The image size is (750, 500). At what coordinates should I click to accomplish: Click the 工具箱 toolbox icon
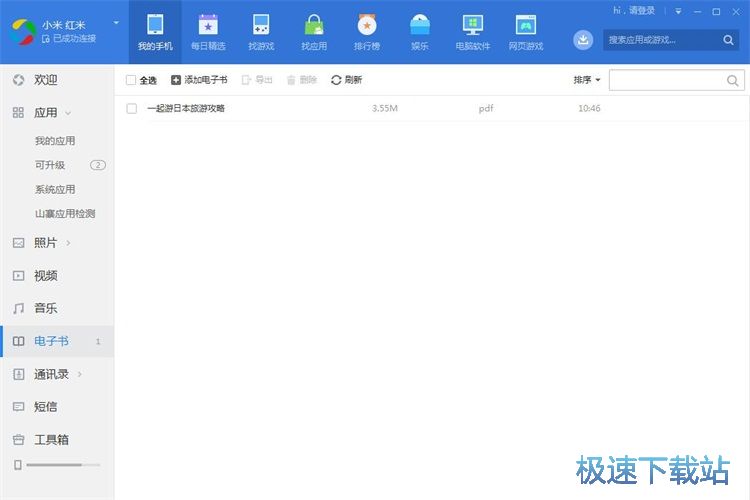18,440
